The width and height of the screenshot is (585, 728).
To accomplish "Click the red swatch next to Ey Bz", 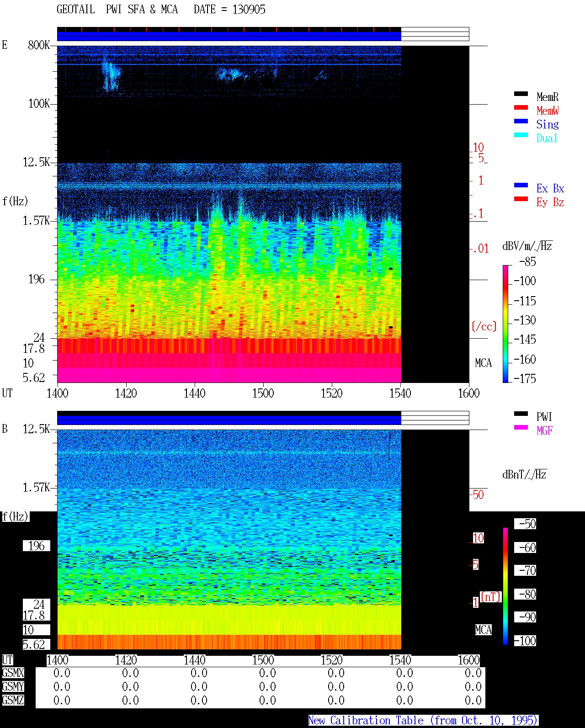I will pyautogui.click(x=521, y=199).
